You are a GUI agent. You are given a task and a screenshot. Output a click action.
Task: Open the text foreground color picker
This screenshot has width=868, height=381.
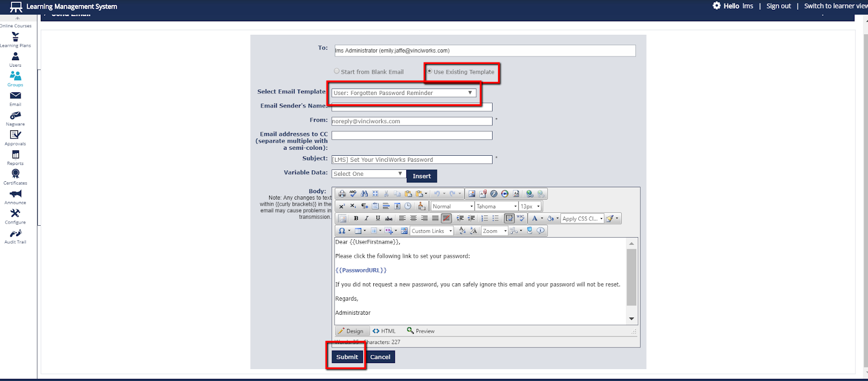[x=534, y=218]
